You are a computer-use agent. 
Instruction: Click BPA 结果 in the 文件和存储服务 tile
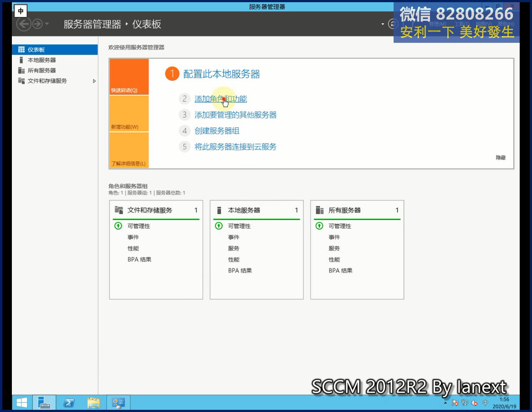pyautogui.click(x=139, y=260)
